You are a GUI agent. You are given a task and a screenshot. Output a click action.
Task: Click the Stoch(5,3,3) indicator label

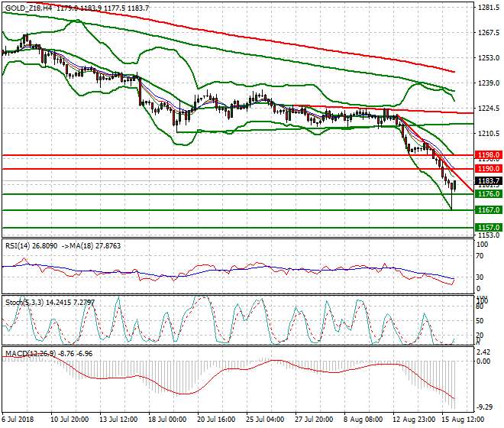point(23,301)
